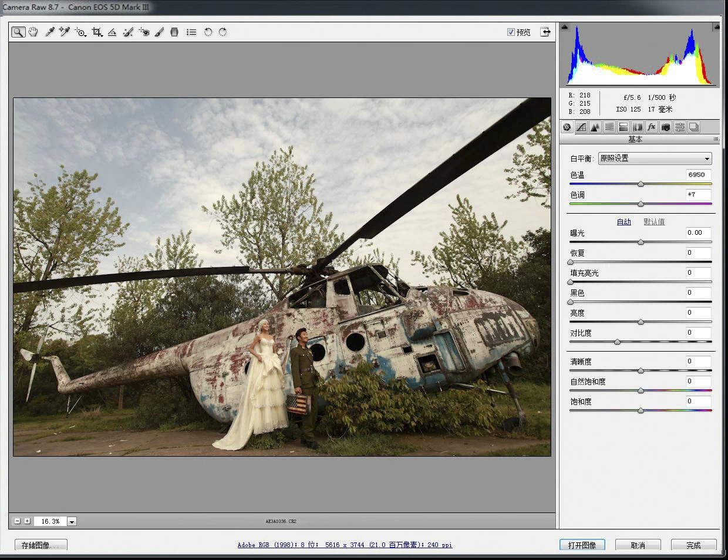Open the Tone Curve panel tab

click(x=581, y=127)
